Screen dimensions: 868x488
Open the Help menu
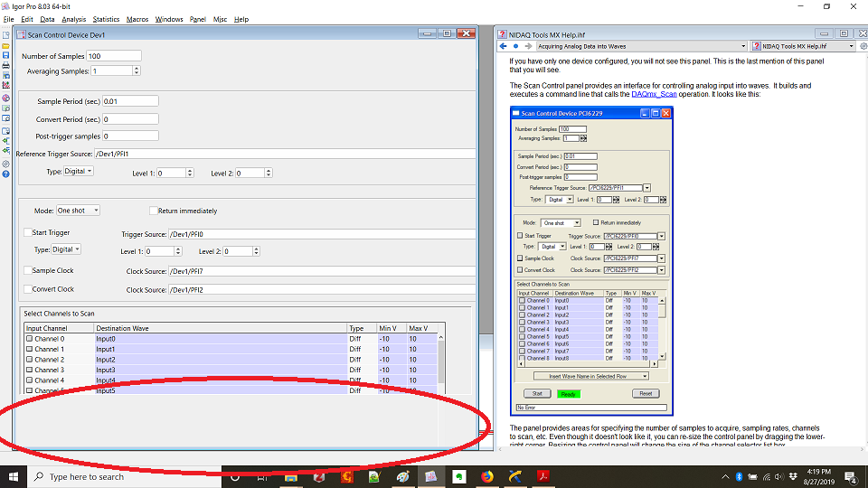click(241, 19)
